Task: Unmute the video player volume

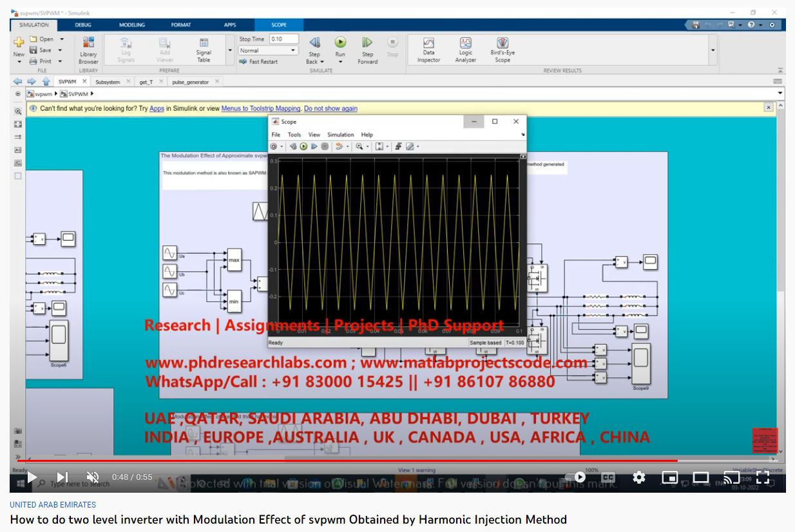Action: pos(93,477)
